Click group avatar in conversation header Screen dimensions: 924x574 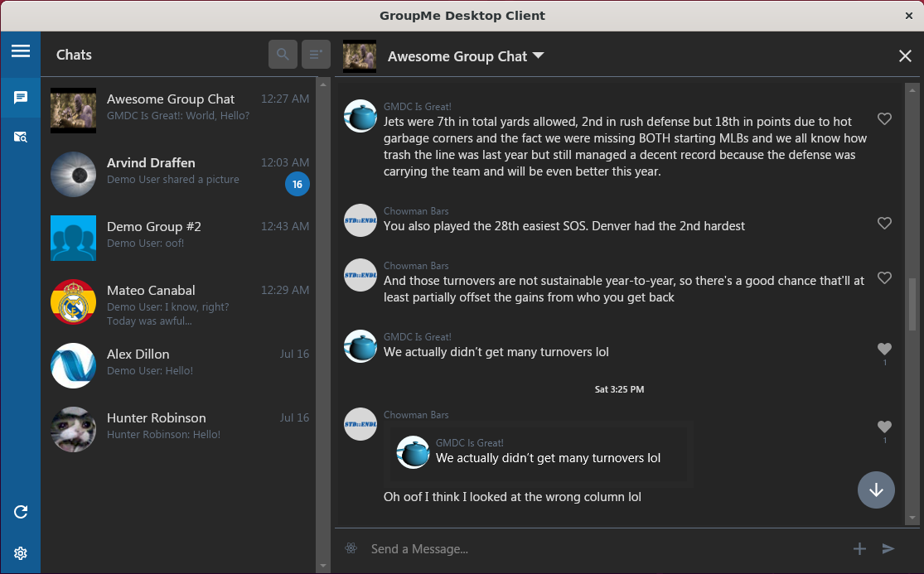click(x=360, y=56)
